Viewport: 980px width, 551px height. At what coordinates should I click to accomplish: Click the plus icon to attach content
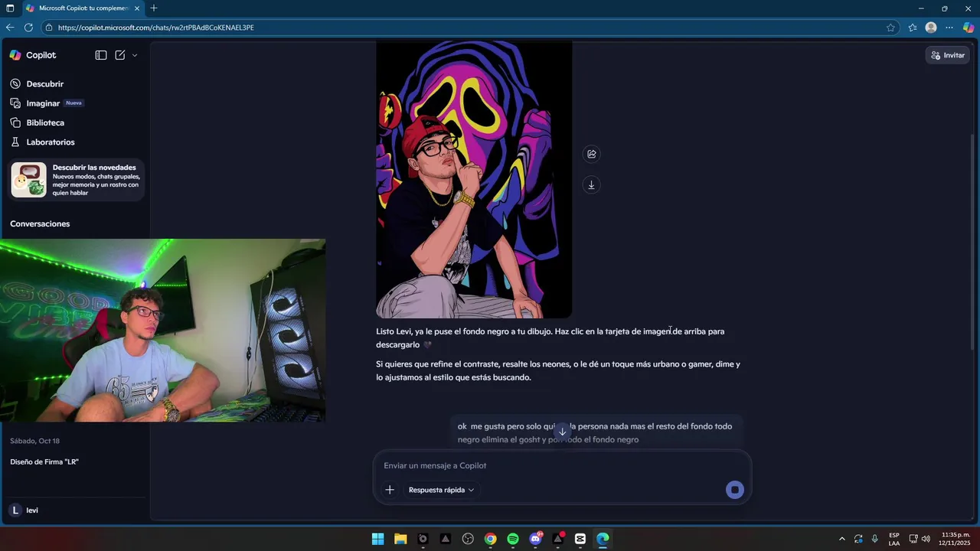click(x=390, y=490)
